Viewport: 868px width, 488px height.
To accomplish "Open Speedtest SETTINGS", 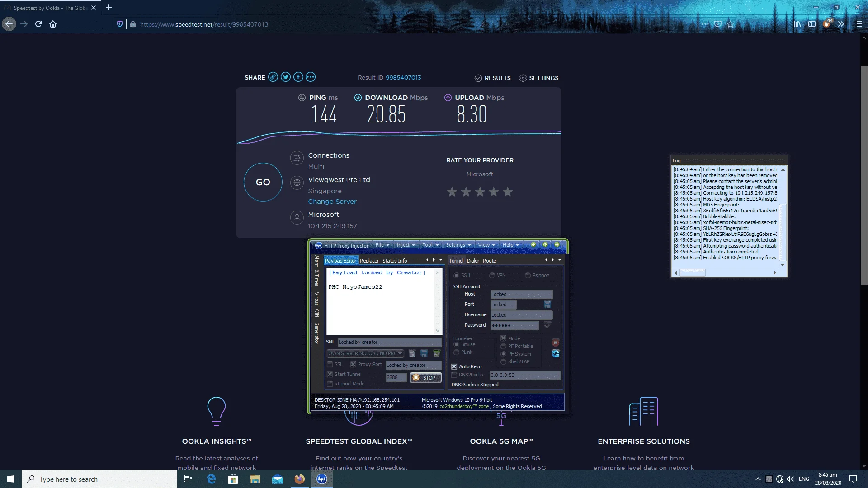I will click(x=539, y=78).
